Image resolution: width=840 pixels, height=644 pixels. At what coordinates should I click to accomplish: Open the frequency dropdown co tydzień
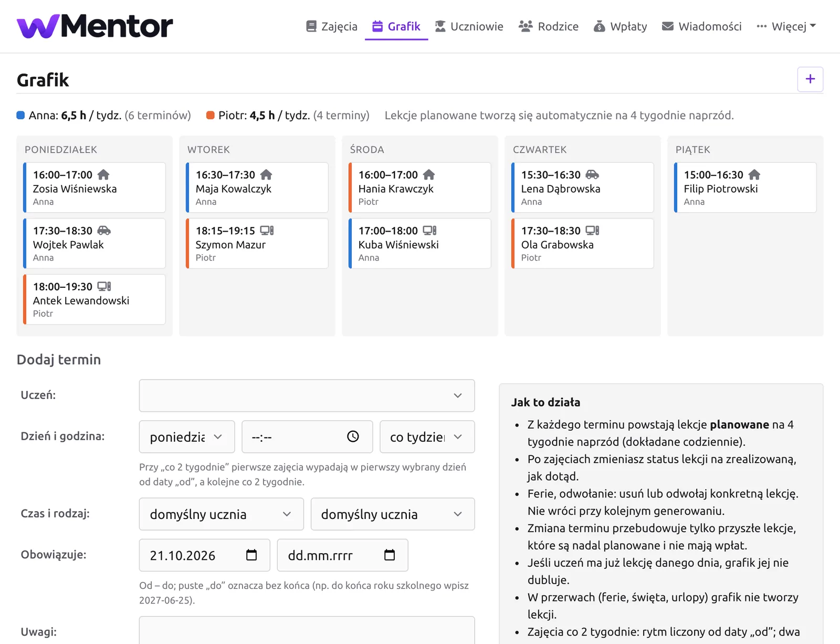pyautogui.click(x=427, y=437)
